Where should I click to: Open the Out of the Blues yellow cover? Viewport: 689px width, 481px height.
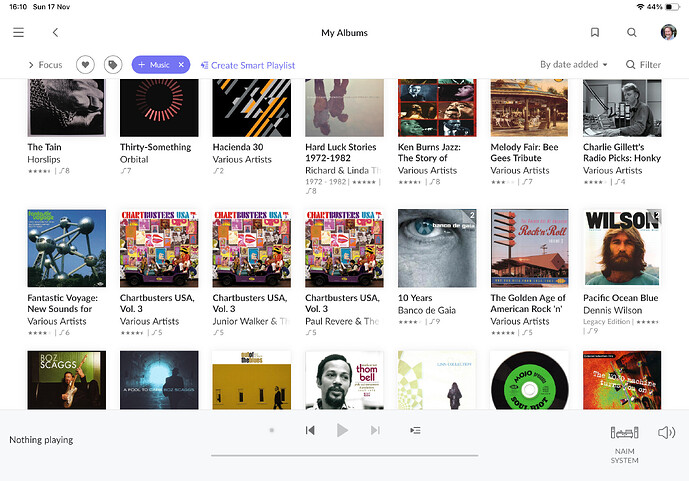(x=252, y=380)
